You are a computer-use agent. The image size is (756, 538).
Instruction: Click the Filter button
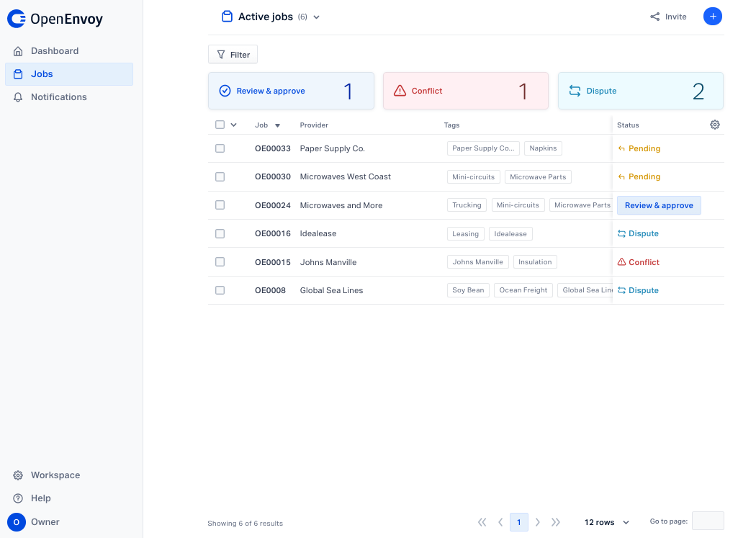(233, 55)
